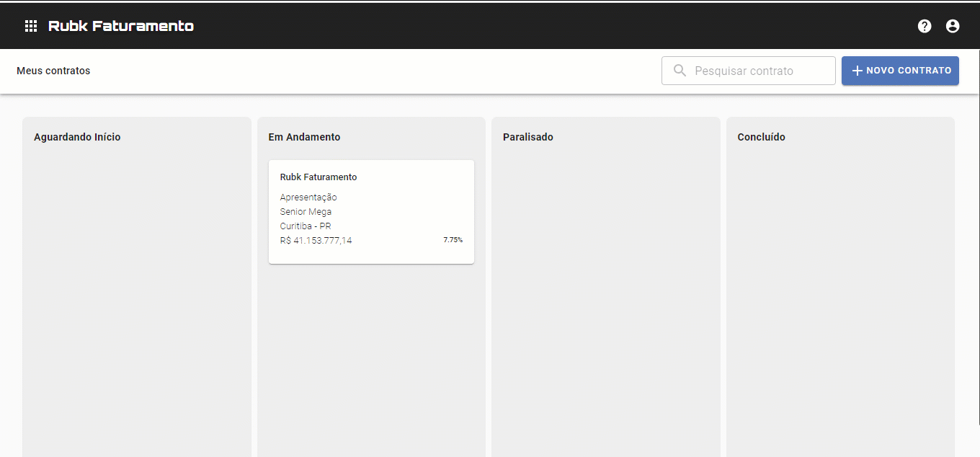Click the Curitiba - PR location text
980x457 pixels.
tap(306, 226)
